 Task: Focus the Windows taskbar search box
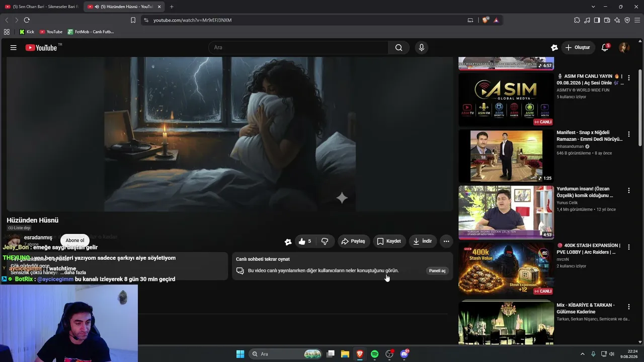pos(286,354)
